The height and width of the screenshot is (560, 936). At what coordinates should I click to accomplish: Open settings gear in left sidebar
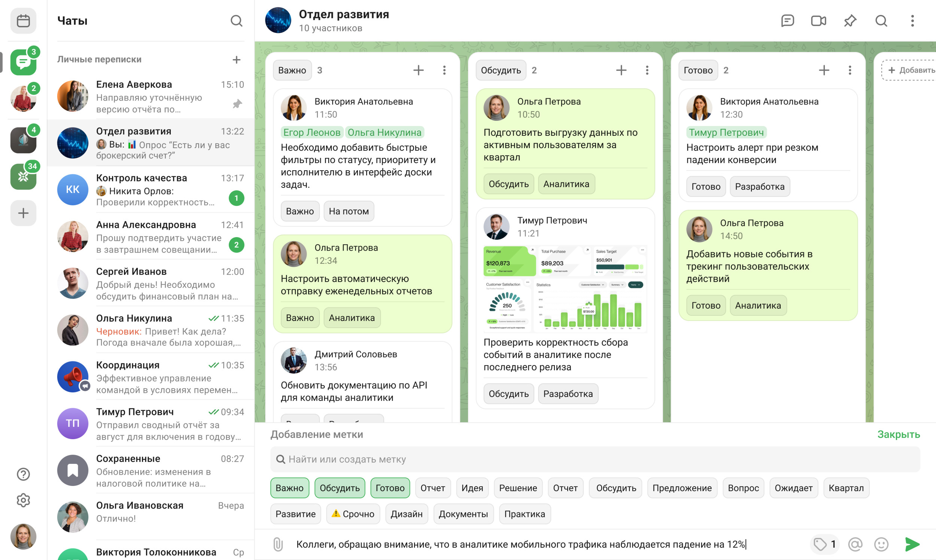(23, 500)
